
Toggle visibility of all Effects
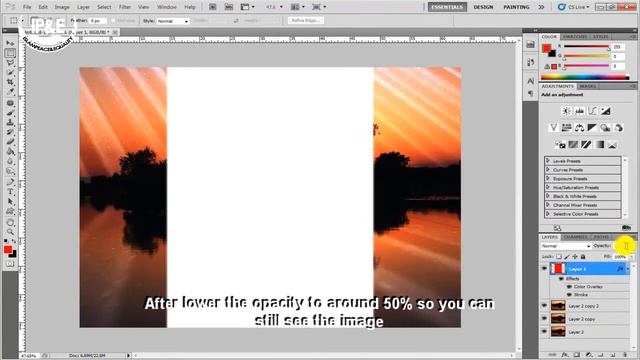point(562,279)
